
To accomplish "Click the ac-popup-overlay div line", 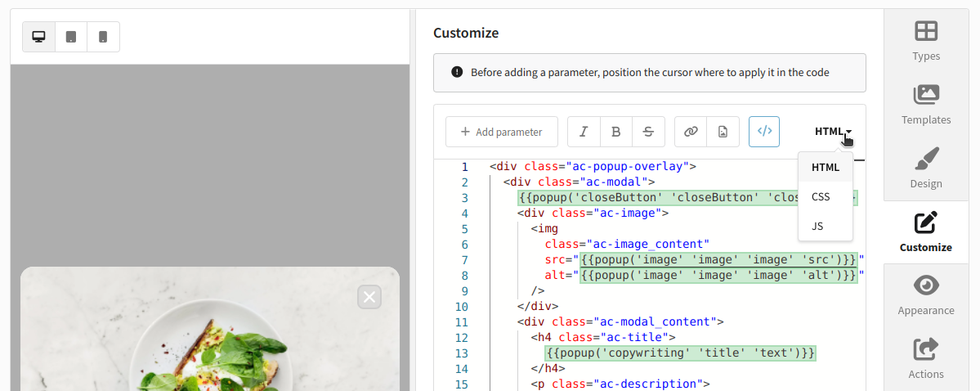I will (x=593, y=167).
